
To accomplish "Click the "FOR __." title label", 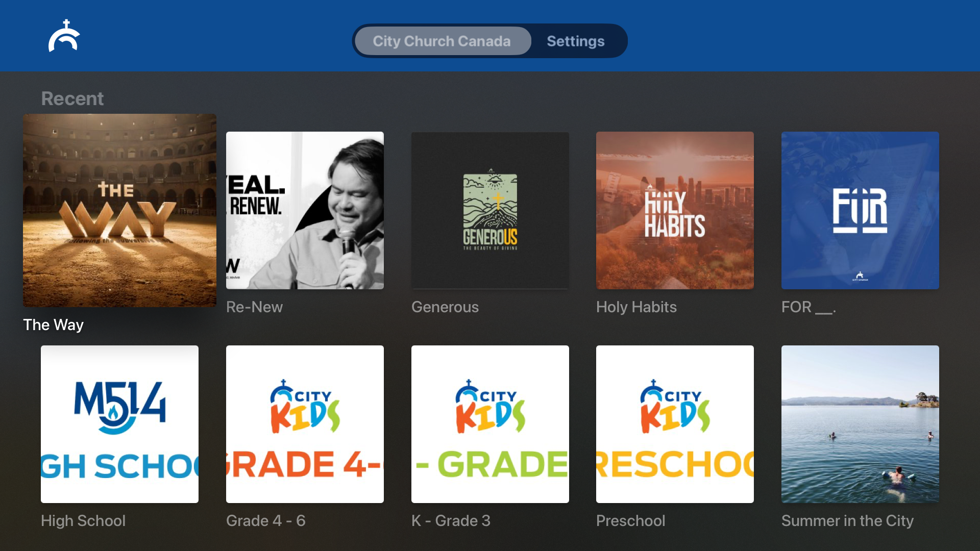I will 808,307.
